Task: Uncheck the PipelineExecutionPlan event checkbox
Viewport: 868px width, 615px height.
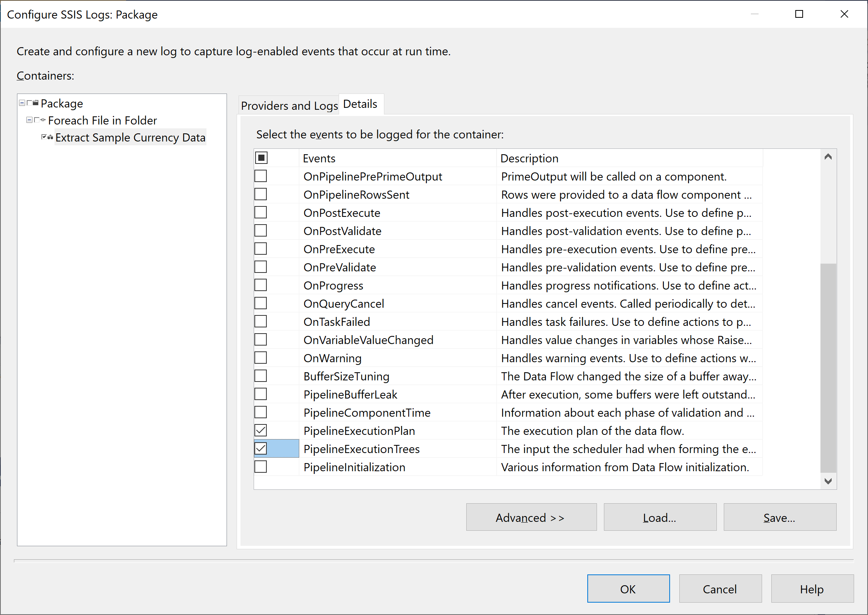Action: 261,431
